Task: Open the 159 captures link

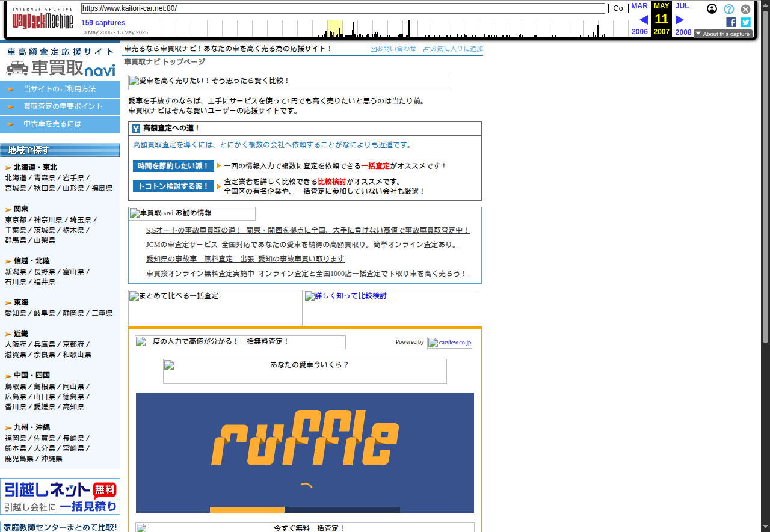Action: (x=103, y=23)
